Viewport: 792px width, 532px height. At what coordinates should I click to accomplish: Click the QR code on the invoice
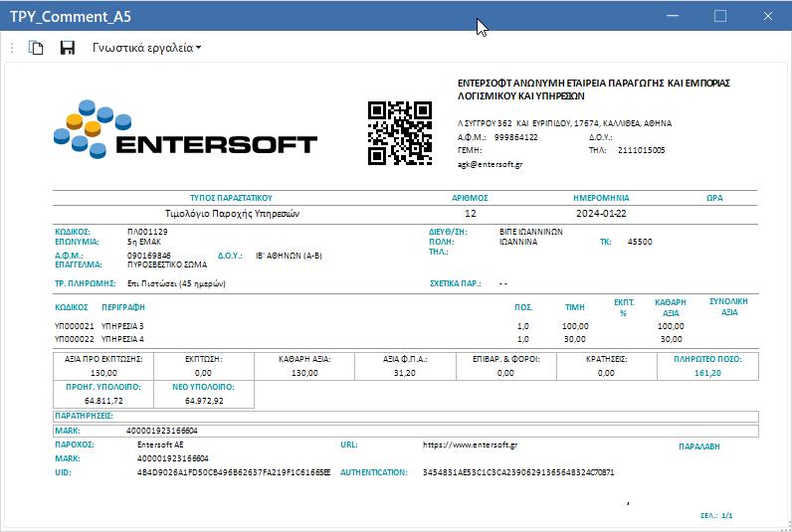click(400, 133)
